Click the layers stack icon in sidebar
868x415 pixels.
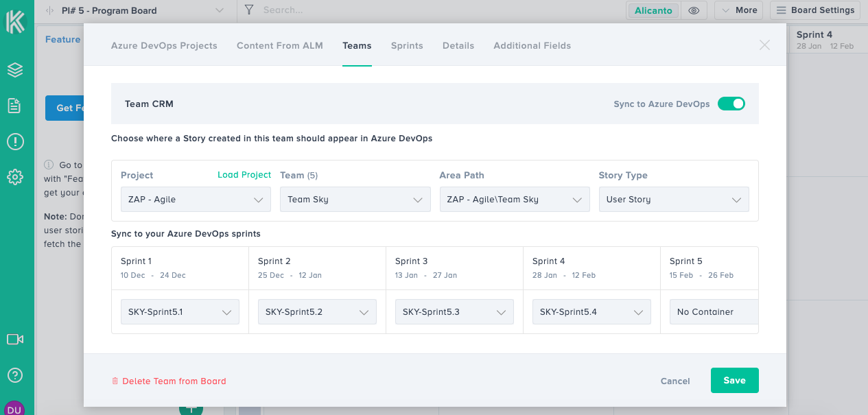click(x=15, y=70)
